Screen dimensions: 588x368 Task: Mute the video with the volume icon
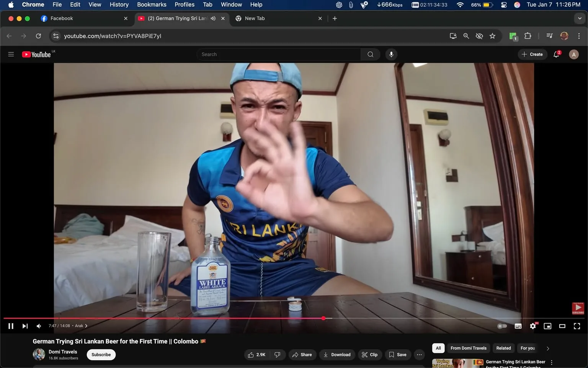click(x=38, y=326)
